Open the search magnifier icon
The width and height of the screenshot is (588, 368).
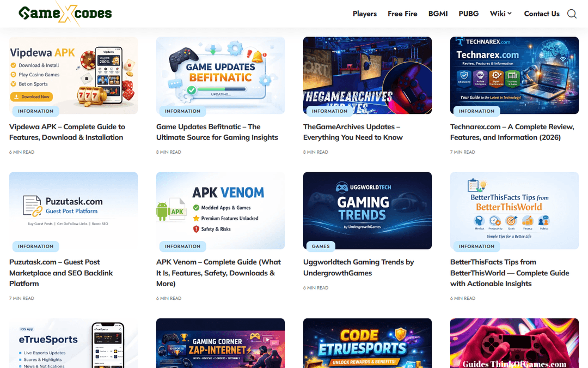(x=572, y=14)
